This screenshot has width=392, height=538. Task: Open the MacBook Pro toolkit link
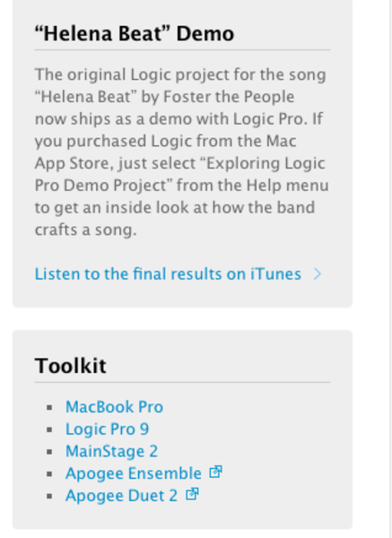point(114,407)
